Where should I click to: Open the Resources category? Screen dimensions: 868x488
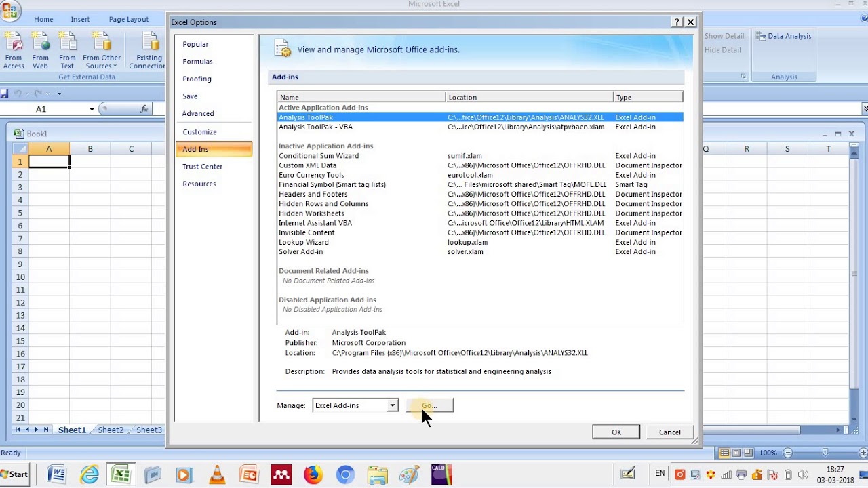(214, 184)
